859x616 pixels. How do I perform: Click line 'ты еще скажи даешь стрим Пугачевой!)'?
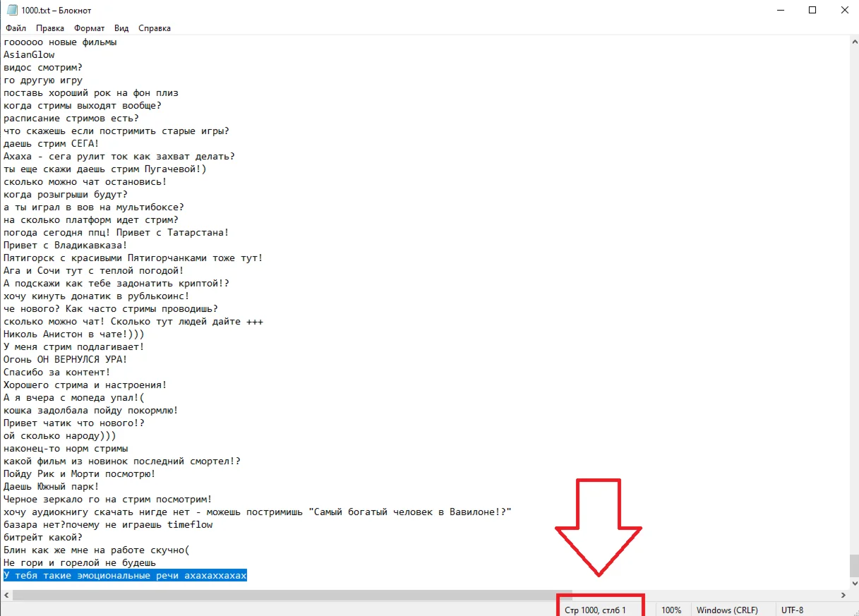coord(105,169)
